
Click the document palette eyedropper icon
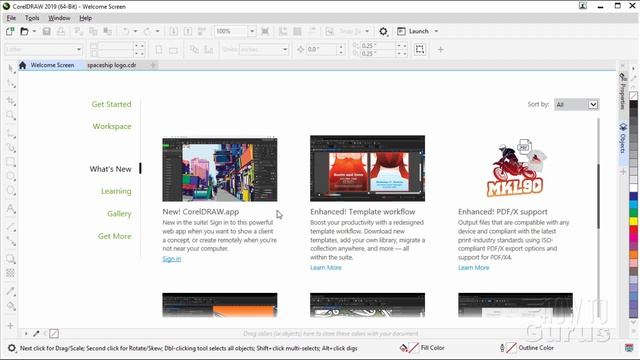point(36,333)
